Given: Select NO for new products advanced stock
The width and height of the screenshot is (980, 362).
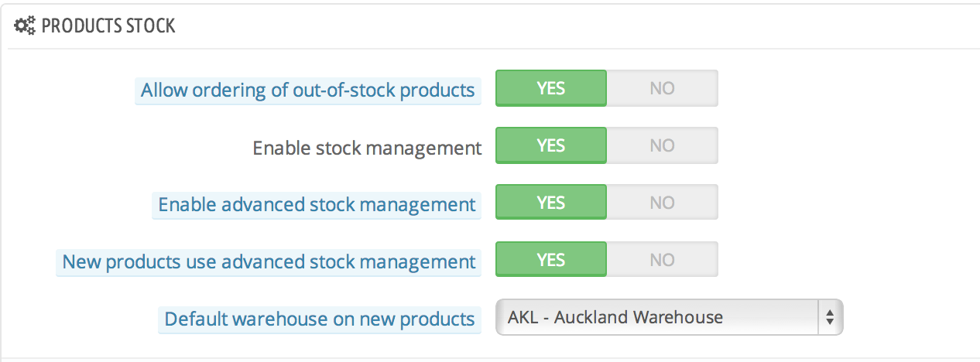Looking at the screenshot, I should click(662, 260).
